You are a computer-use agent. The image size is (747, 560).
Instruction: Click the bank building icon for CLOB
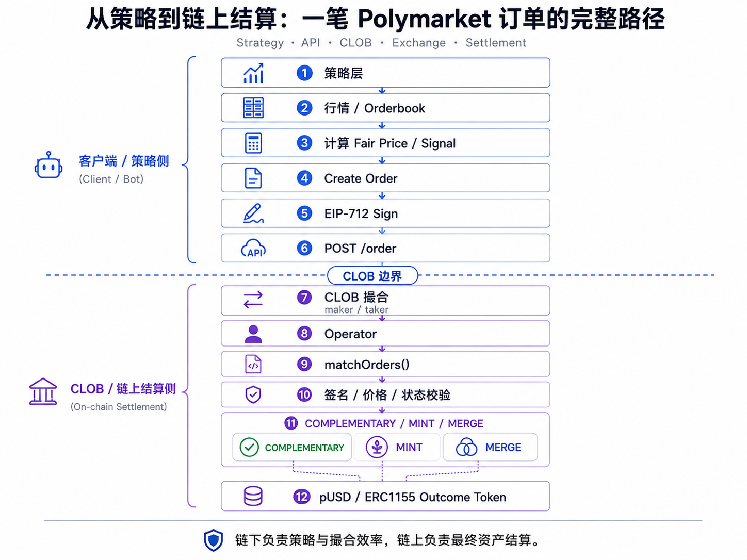pos(43,392)
